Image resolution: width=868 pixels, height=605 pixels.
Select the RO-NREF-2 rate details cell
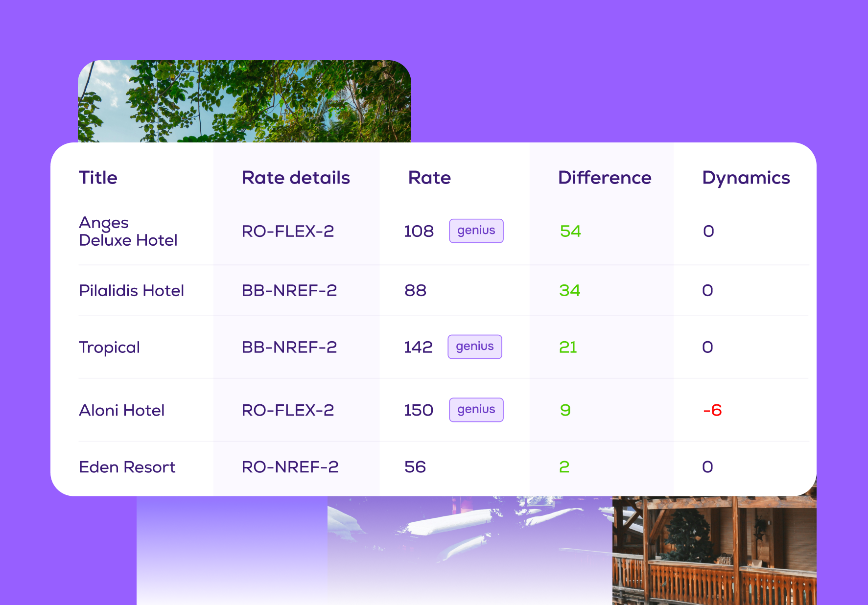click(x=290, y=467)
